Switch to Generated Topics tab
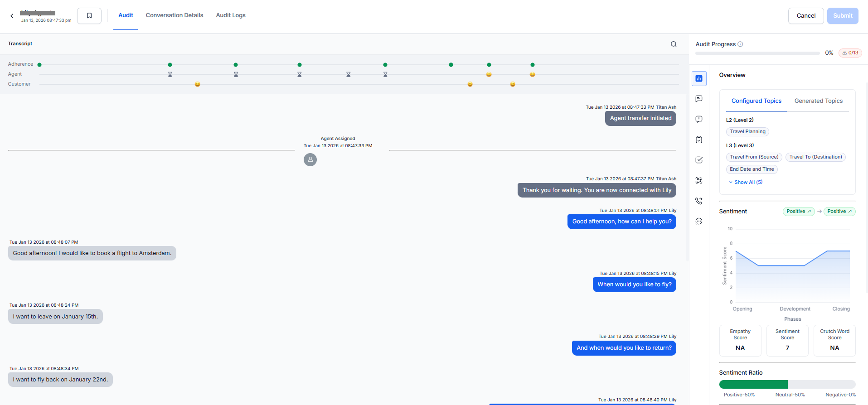Image resolution: width=868 pixels, height=405 pixels. (x=818, y=101)
